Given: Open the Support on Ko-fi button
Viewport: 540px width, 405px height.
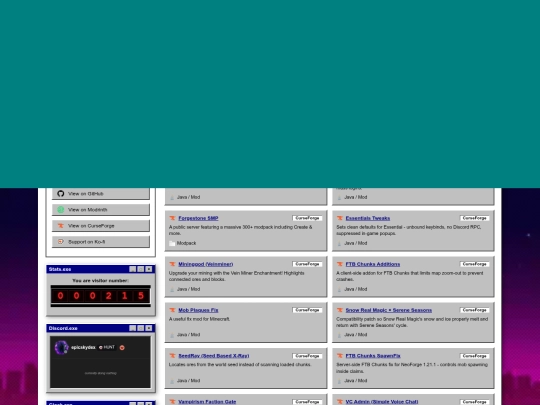Looking at the screenshot, I should click(x=101, y=242).
